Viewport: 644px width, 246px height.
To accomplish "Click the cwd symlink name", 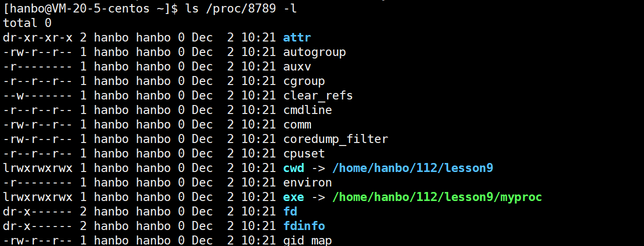I will pos(293,168).
